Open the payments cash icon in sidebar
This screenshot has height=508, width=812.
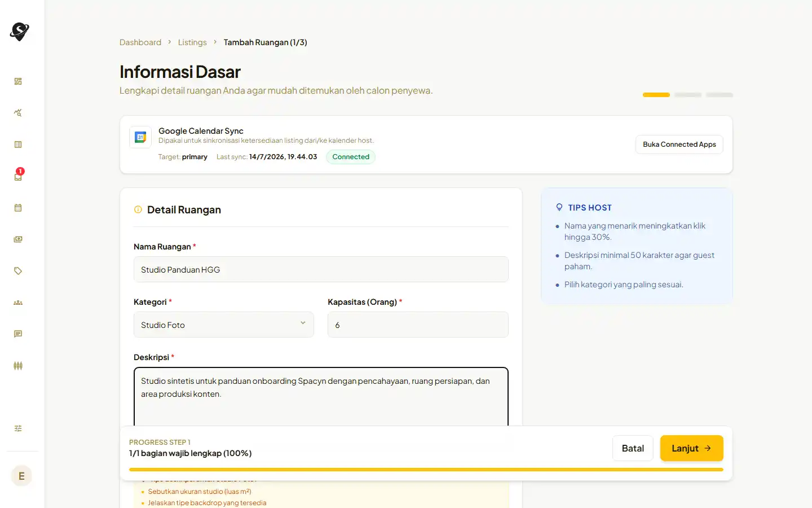click(x=18, y=239)
